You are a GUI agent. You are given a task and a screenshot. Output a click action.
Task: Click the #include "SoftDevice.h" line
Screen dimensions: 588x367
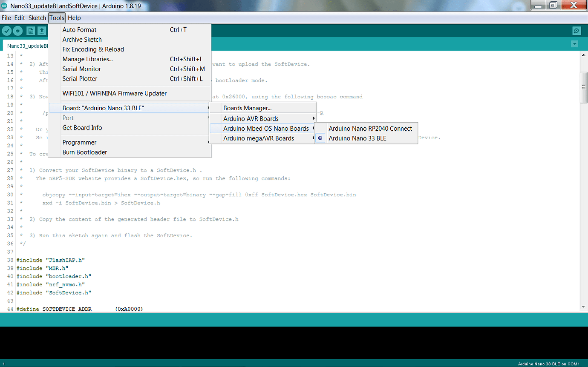coord(54,292)
